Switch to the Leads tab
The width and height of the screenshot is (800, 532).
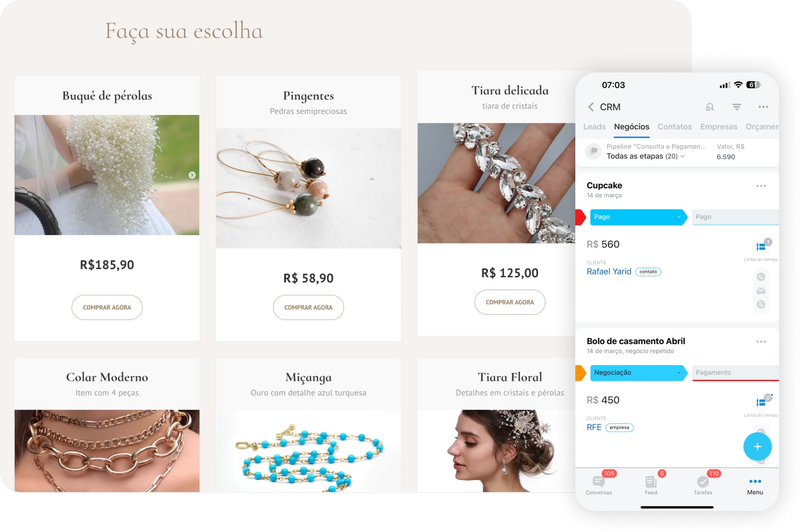(x=594, y=127)
